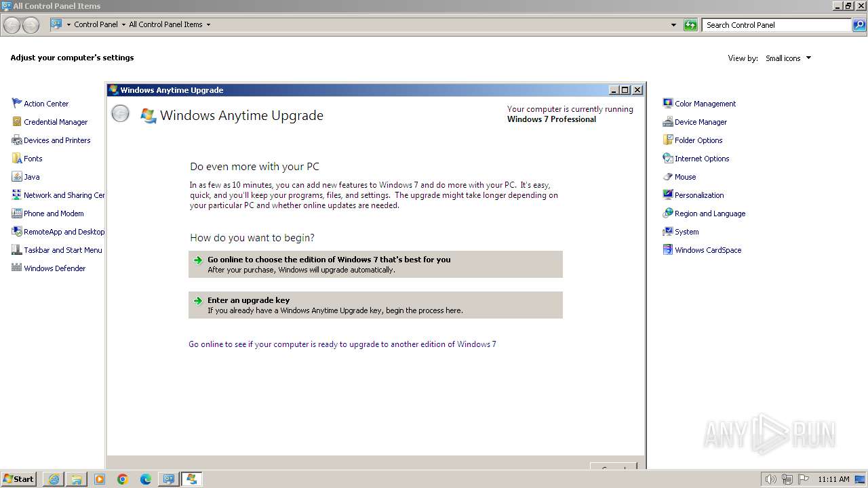
Task: Open RemoteApp and Desktop Connections icon
Action: 17,231
